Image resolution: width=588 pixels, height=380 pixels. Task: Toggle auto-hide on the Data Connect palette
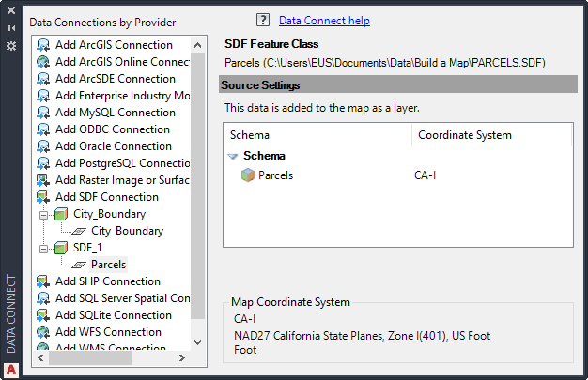[11, 29]
